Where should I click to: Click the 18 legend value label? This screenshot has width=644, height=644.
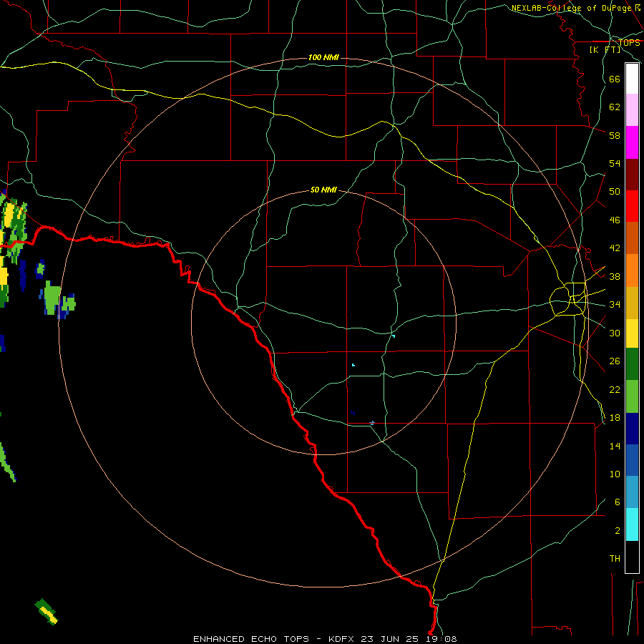[x=615, y=418]
